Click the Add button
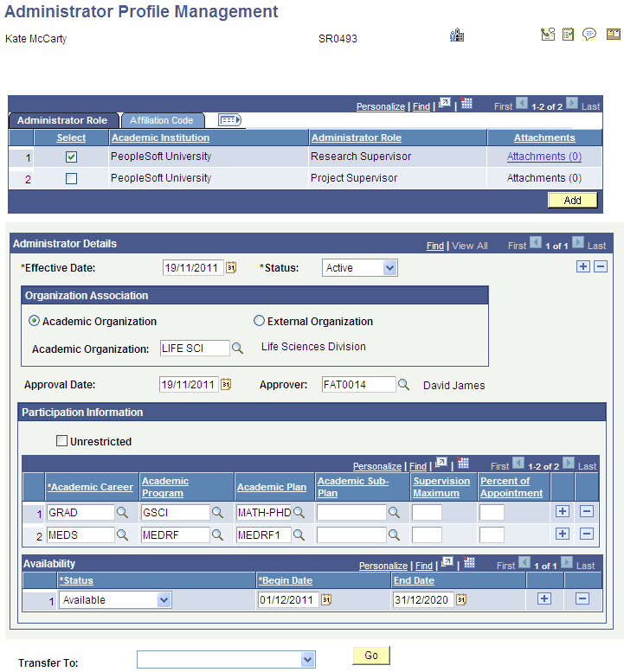The height and width of the screenshot is (672, 624). click(x=573, y=200)
